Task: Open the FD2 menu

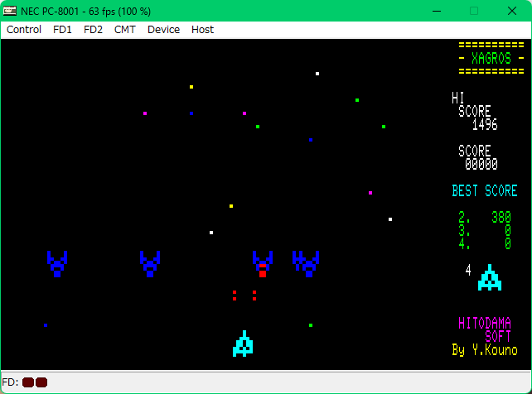Action: 93,30
